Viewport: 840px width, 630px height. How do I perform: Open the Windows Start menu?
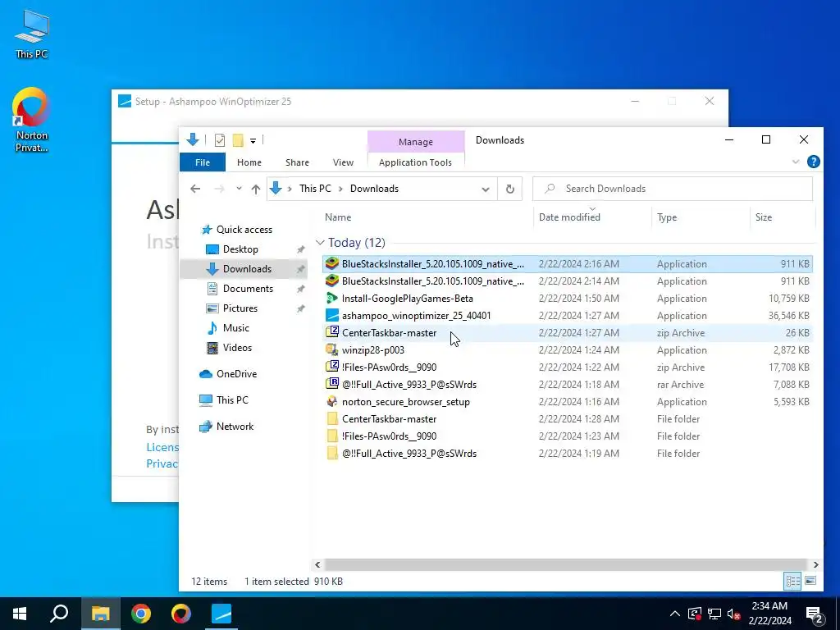tap(20, 614)
